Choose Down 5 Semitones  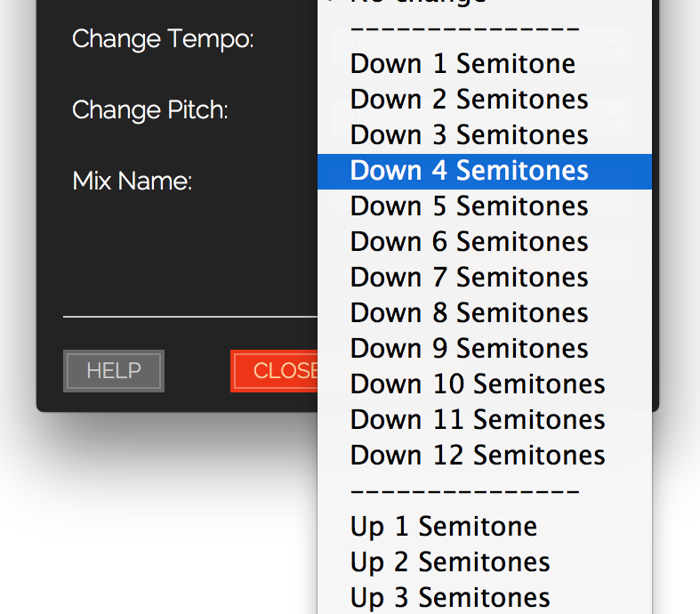pyautogui.click(x=469, y=206)
